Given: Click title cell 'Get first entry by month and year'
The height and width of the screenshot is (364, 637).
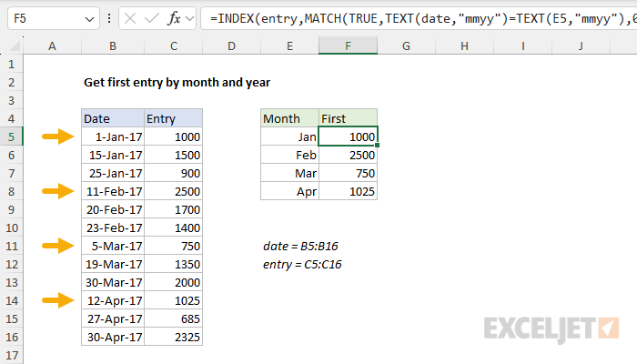Looking at the screenshot, I should tap(177, 83).
